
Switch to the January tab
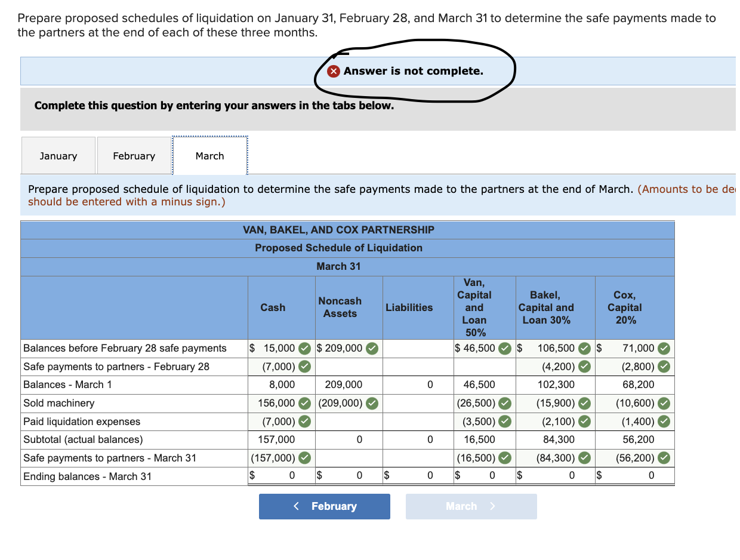click(58, 155)
